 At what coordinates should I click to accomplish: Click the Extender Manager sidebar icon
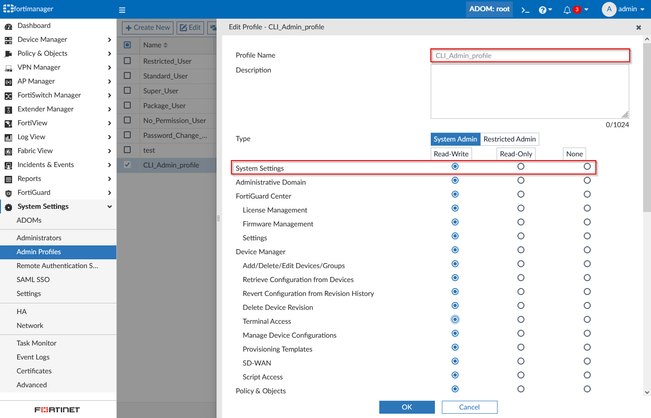pyautogui.click(x=8, y=110)
